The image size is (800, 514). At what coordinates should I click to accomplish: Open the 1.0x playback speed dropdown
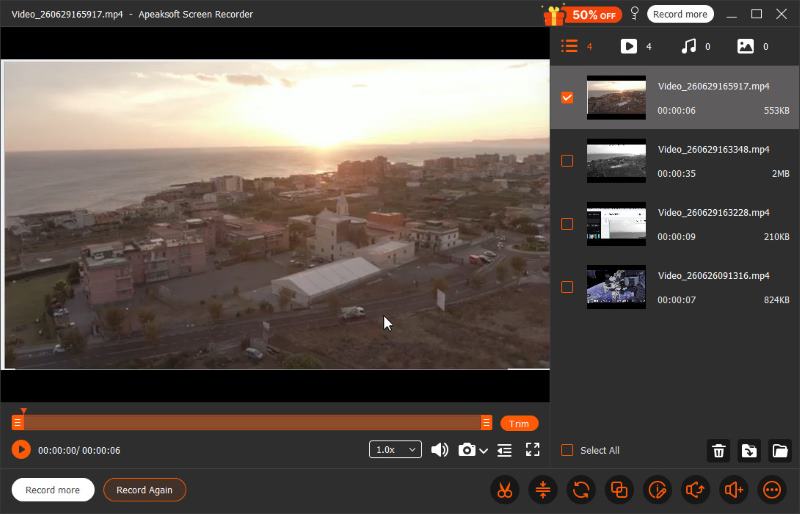coord(395,450)
